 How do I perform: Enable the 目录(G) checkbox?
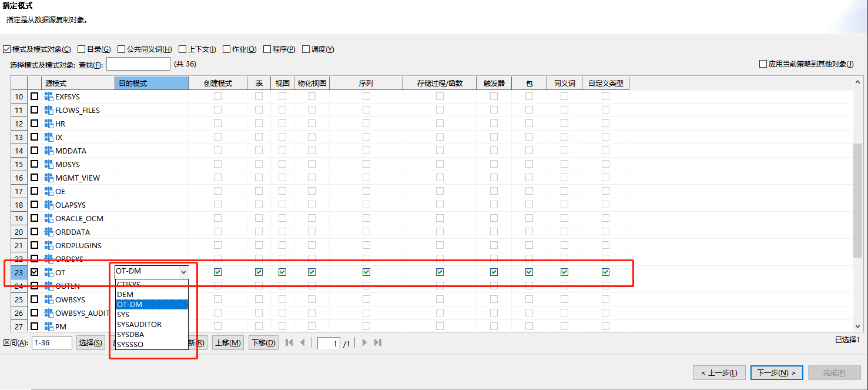pyautogui.click(x=82, y=49)
